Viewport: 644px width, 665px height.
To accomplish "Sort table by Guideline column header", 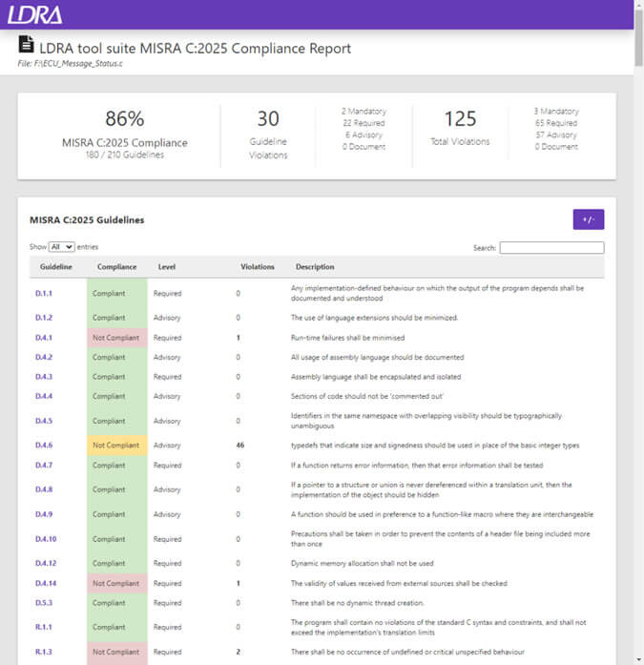I will pos(56,267).
